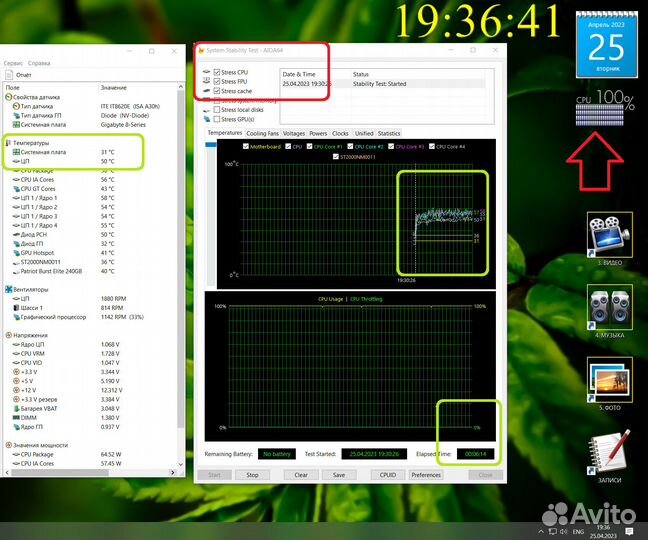Screen dimensions: 648x540
Task: Click the AIDA64 flame icon in title bar
Action: tap(201, 50)
